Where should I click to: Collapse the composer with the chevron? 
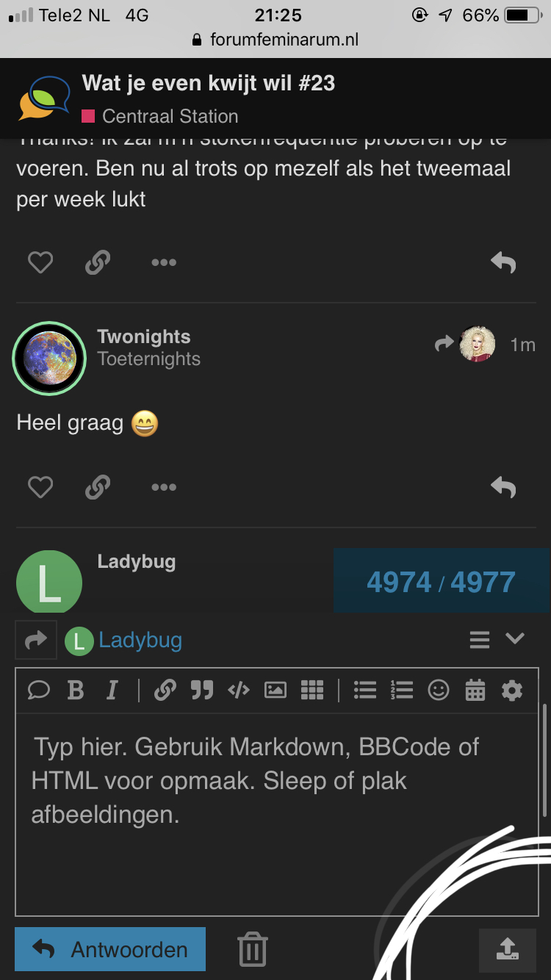coord(515,639)
